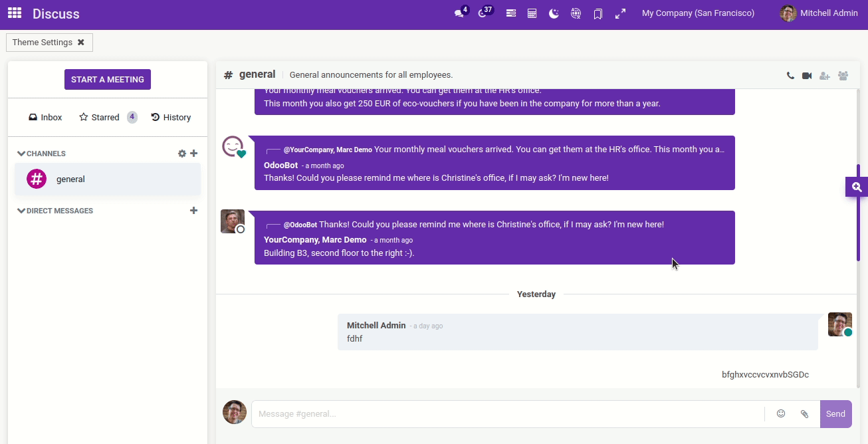Collapse the DIRECT MESSAGES category

tap(55, 211)
